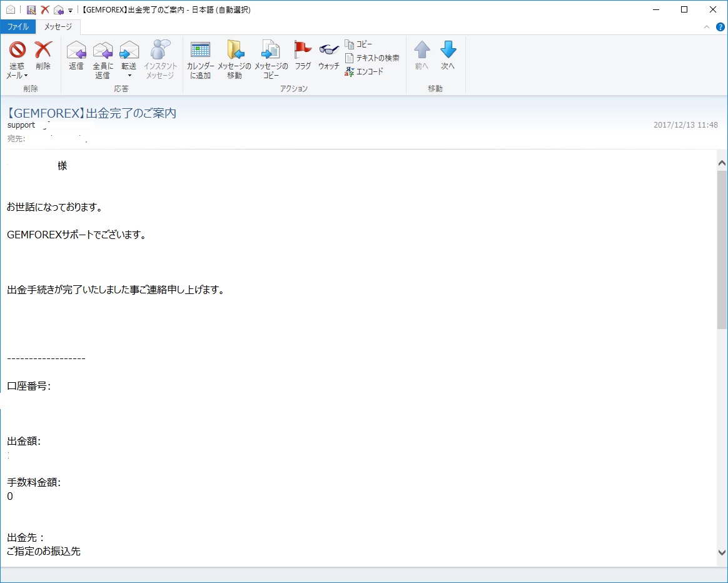
Task: Collapse the ribbon with the chevron
Action: (707, 27)
